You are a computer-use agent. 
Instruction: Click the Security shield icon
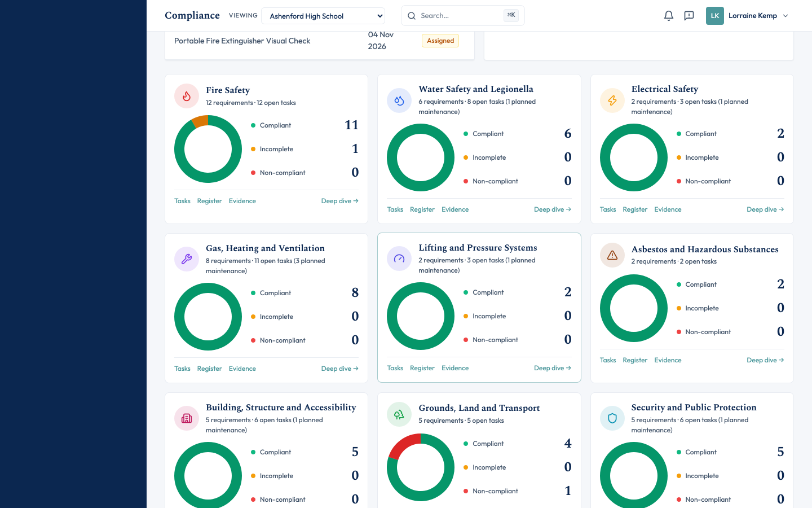(612, 419)
